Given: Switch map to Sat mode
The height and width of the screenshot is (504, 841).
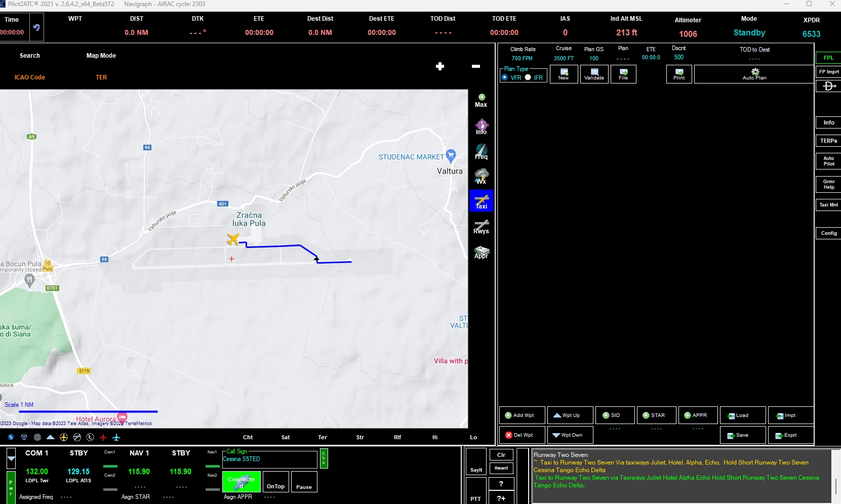Looking at the screenshot, I should (286, 437).
